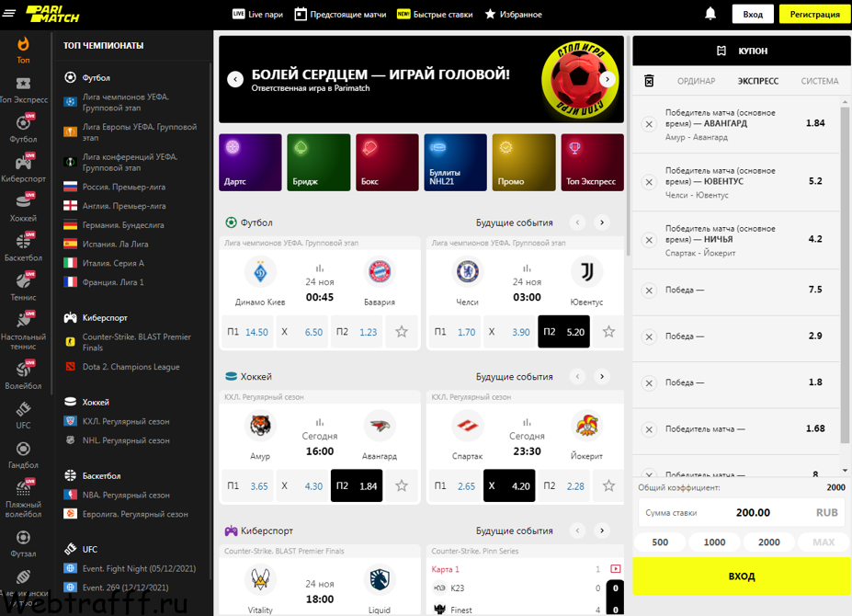Open Пляжный волейбол sidebar icon
The height and width of the screenshot is (616, 852).
point(23,488)
